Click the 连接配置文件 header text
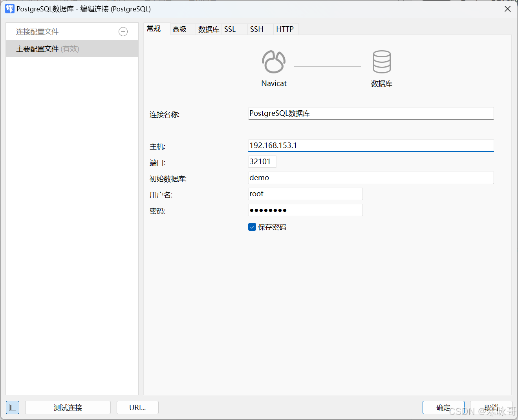 (x=37, y=32)
